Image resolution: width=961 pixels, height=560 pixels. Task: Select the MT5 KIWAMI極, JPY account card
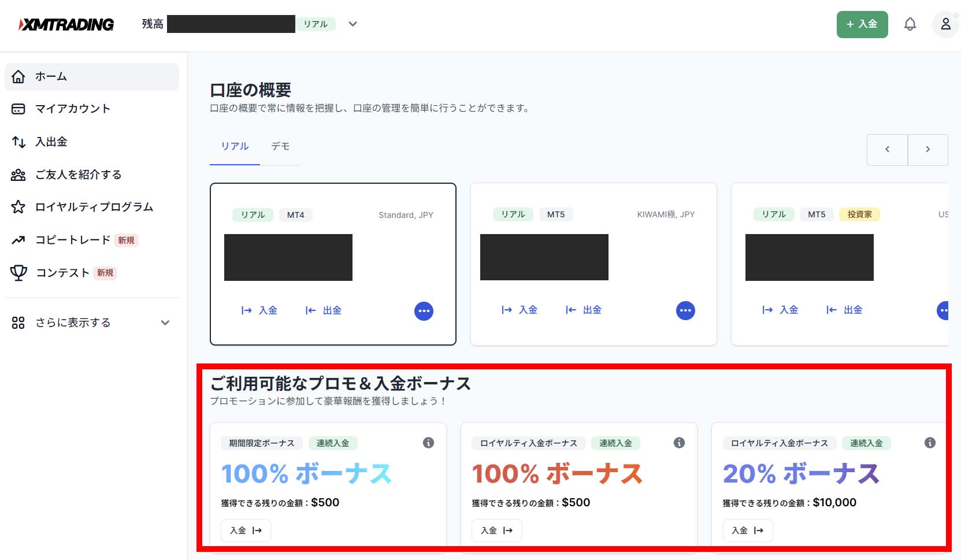coord(593,264)
